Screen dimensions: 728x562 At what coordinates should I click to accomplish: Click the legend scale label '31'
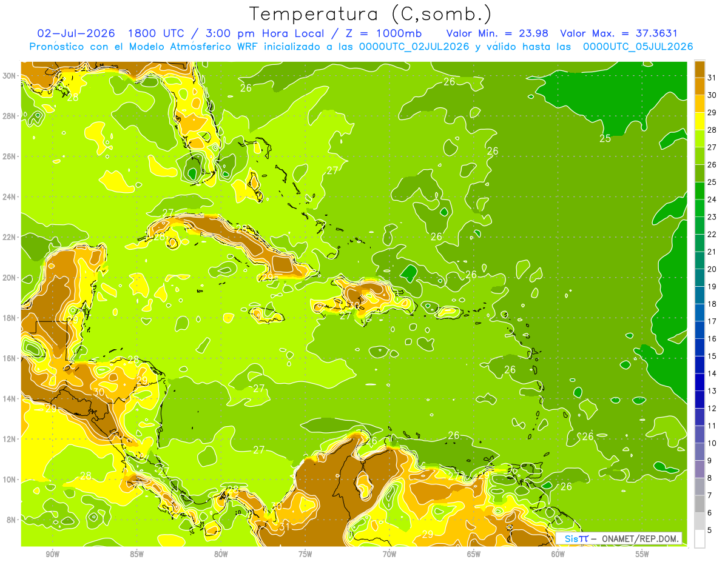click(x=712, y=78)
